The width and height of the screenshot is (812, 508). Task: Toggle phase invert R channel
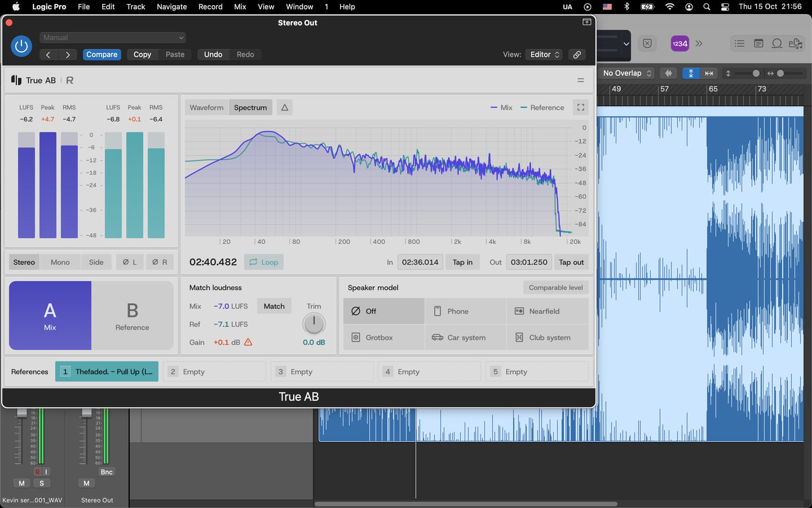click(160, 262)
